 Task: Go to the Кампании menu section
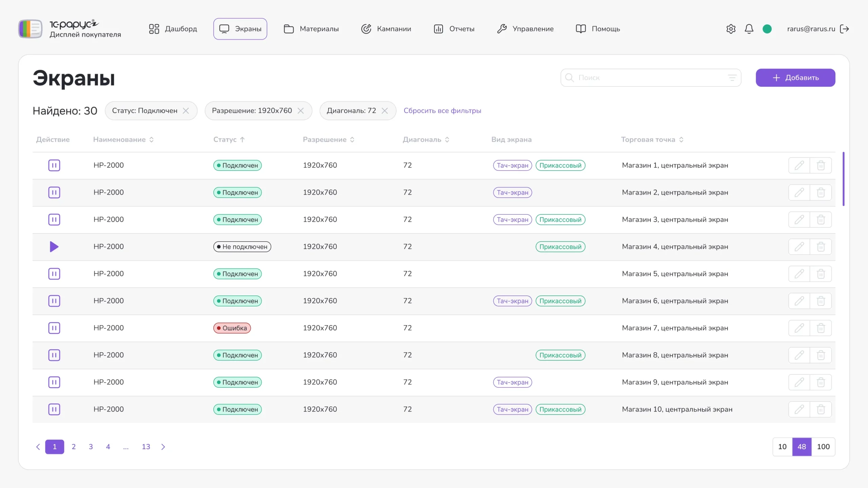(386, 29)
